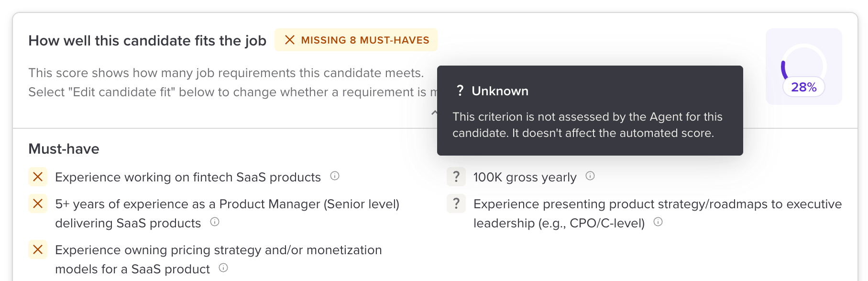Click the question mark status beside executive leadership requirement
This screenshot has width=868, height=281.
click(456, 203)
